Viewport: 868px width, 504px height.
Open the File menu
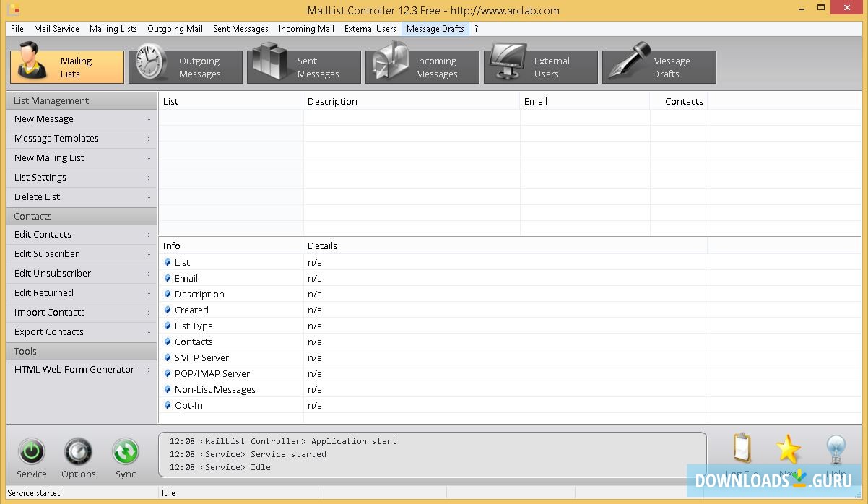point(17,29)
